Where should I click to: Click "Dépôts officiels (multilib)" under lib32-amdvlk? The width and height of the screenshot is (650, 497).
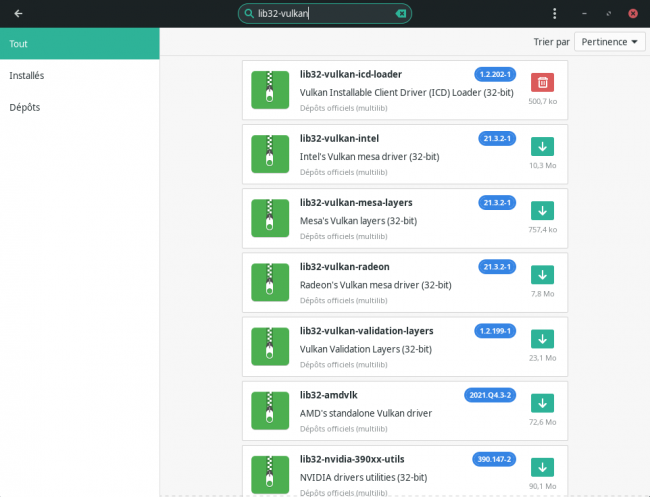pyautogui.click(x=343, y=429)
